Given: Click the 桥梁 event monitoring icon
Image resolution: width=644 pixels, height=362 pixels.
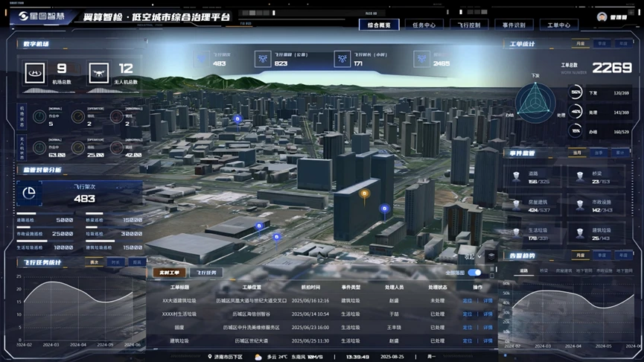Looking at the screenshot, I should 580,177.
